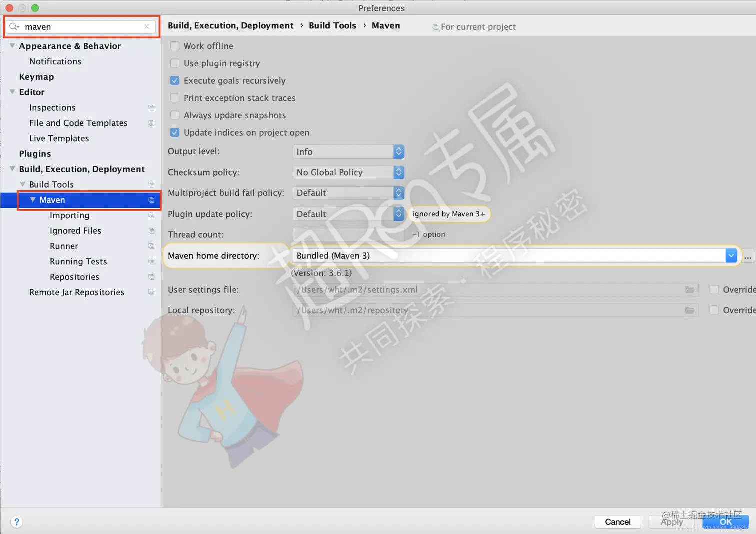Click project-level icon next to Remote Jar Repositories
Image resolution: width=756 pixels, height=534 pixels.
tap(151, 292)
